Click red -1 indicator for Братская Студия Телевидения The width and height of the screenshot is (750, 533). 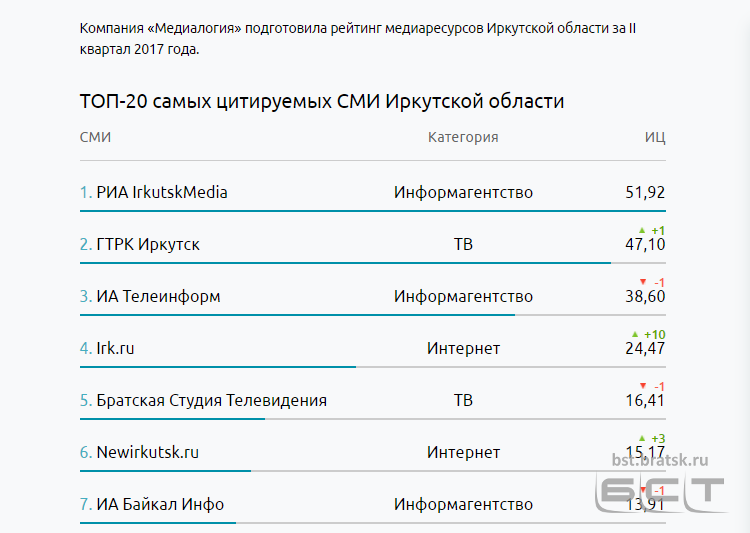tap(653, 386)
